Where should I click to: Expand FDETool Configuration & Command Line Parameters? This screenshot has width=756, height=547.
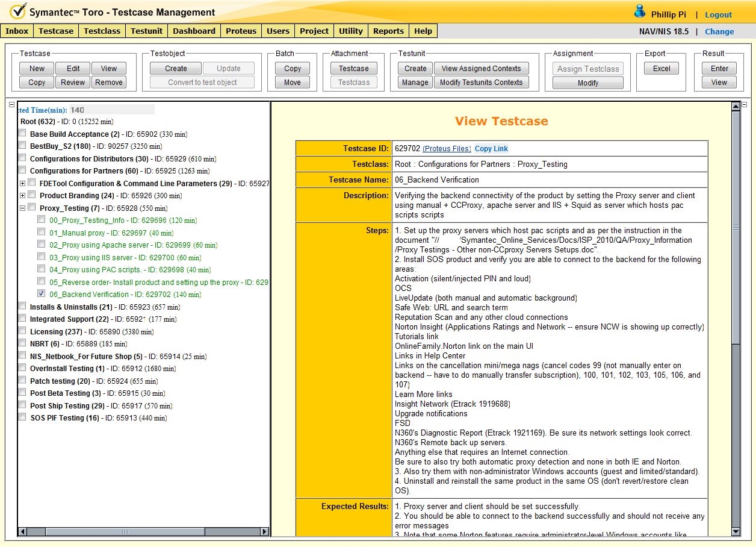click(23, 183)
